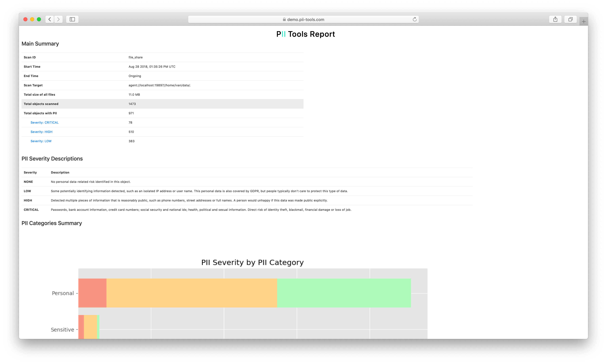This screenshot has height=364, width=607.
Task: Reload the page with the refresh icon
Action: click(x=414, y=19)
